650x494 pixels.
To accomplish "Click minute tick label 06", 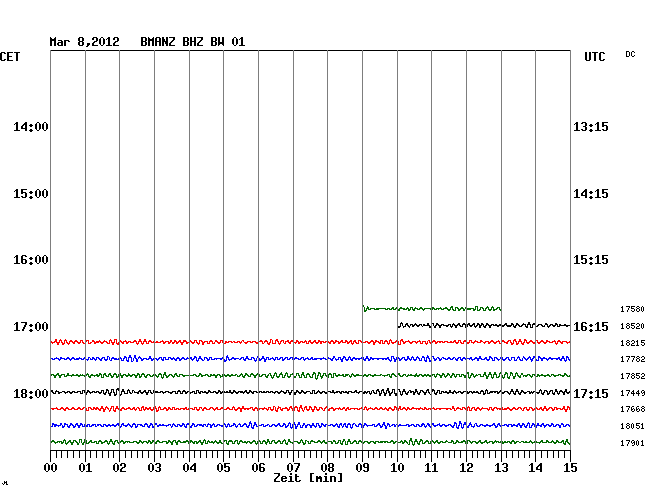I will click(x=258, y=468).
